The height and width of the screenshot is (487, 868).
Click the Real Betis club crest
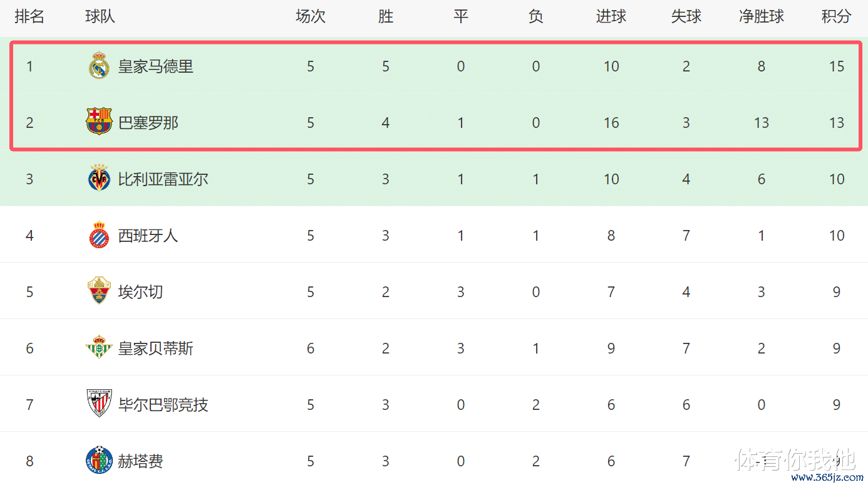[99, 348]
